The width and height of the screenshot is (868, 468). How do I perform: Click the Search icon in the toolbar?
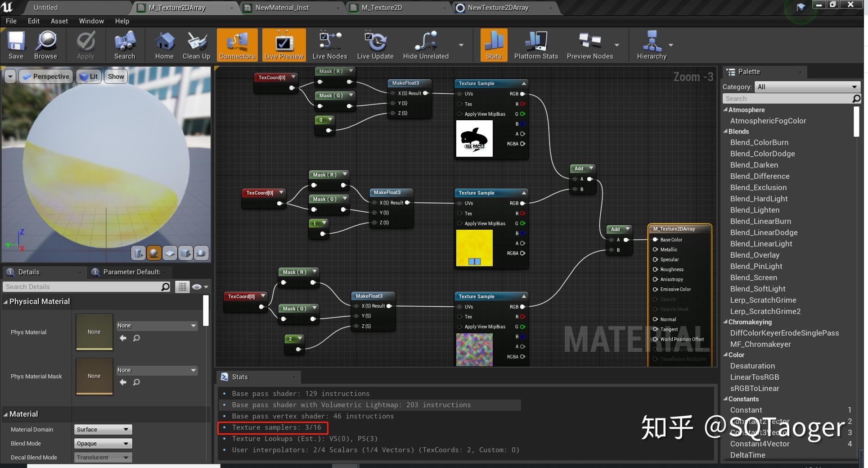tap(125, 45)
